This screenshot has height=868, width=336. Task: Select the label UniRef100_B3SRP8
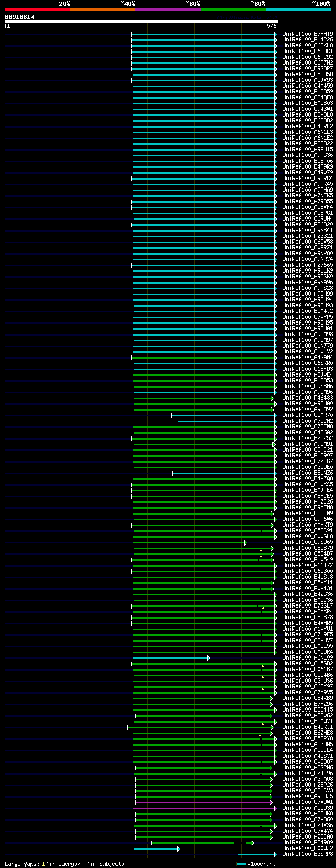(308, 854)
